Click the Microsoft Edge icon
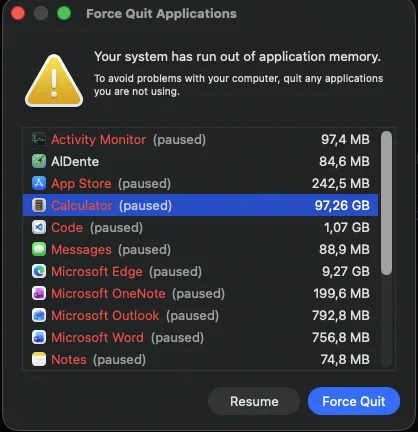418x432 pixels. tap(39, 271)
